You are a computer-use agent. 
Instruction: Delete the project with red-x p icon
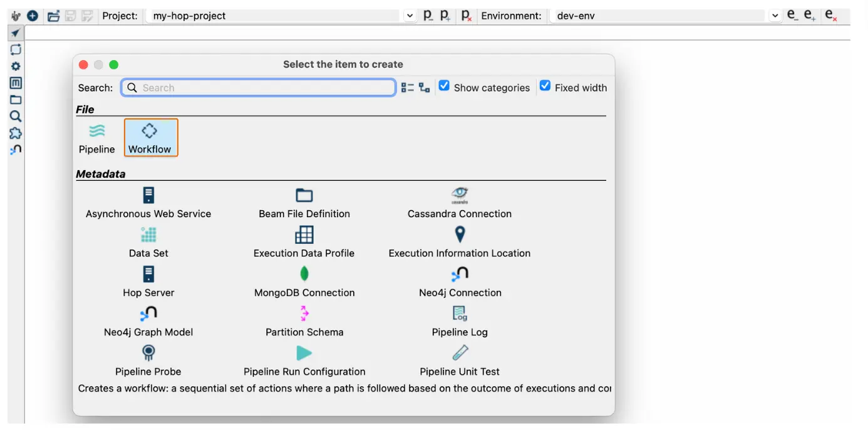point(467,16)
